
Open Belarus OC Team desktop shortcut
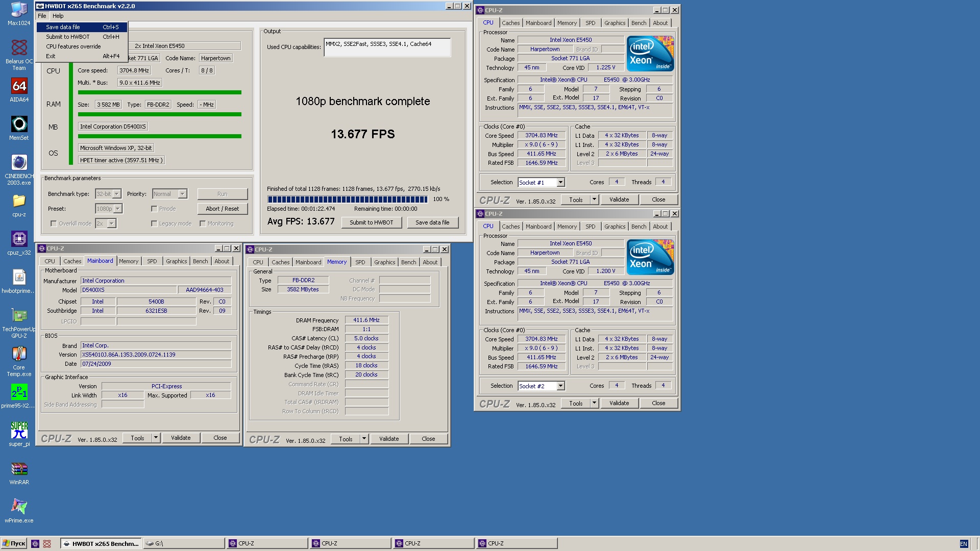pyautogui.click(x=19, y=55)
